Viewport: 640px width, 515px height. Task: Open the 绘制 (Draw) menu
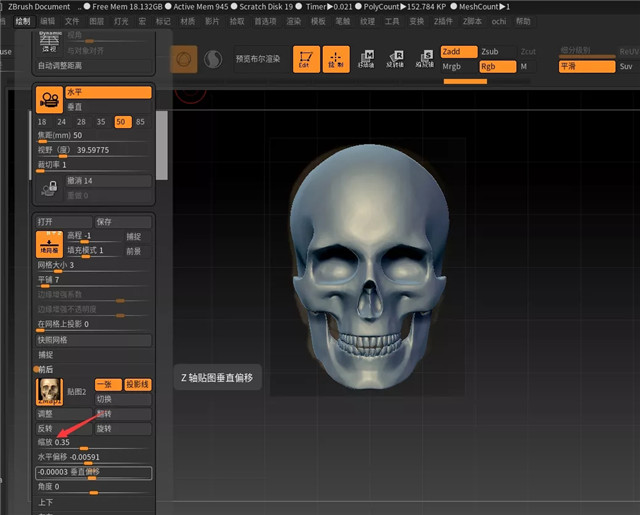[23, 21]
